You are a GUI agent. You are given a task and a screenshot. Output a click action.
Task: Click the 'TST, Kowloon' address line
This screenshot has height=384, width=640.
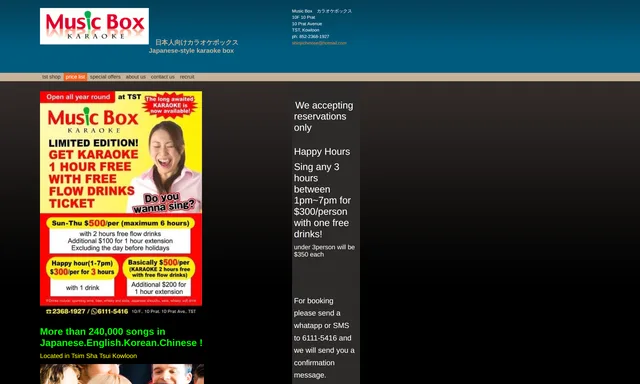point(306,30)
